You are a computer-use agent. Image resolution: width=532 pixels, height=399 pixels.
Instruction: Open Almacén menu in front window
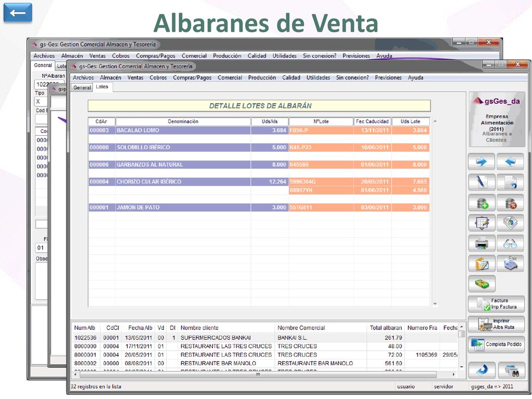[110, 78]
